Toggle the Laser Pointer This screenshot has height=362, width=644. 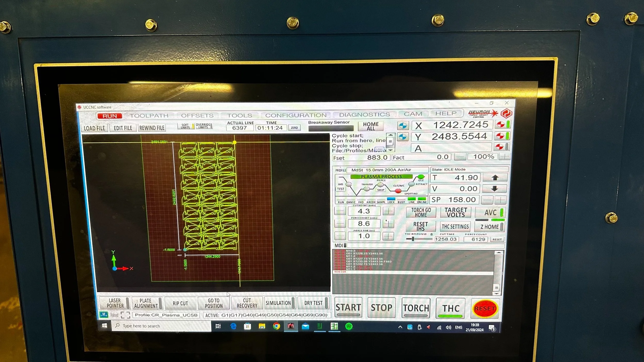pyautogui.click(x=115, y=303)
